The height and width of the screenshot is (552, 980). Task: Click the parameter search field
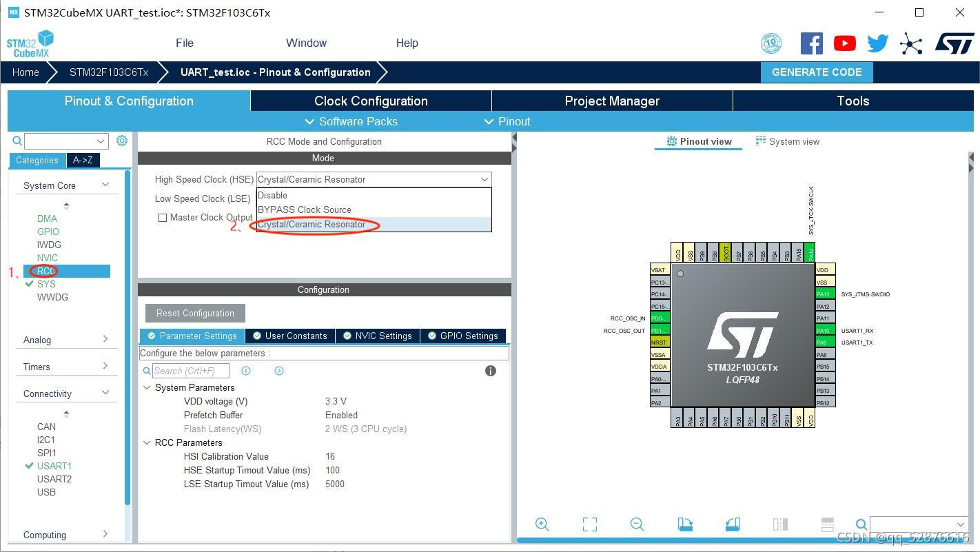coord(191,371)
